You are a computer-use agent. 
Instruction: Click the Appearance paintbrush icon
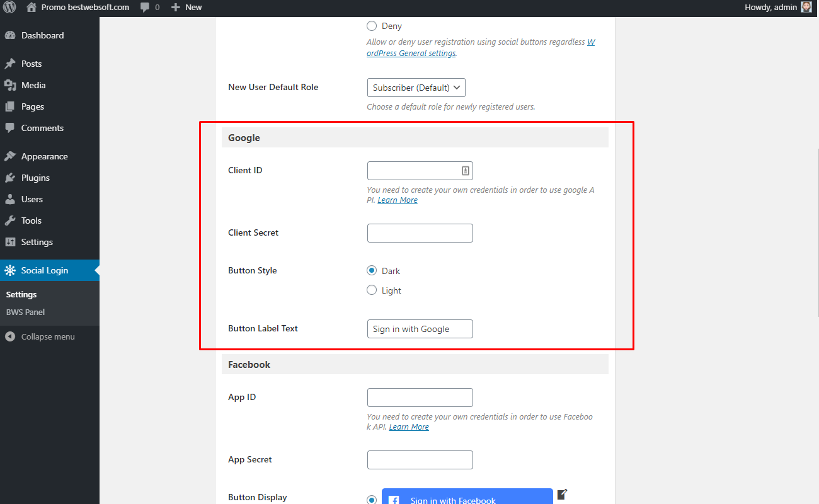10,156
